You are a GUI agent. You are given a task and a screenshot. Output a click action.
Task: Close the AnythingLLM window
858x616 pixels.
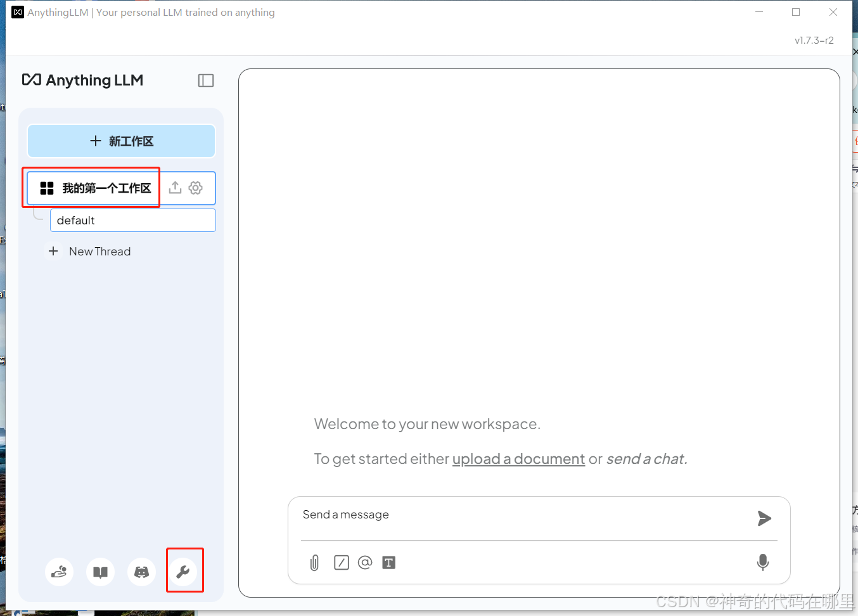833,12
